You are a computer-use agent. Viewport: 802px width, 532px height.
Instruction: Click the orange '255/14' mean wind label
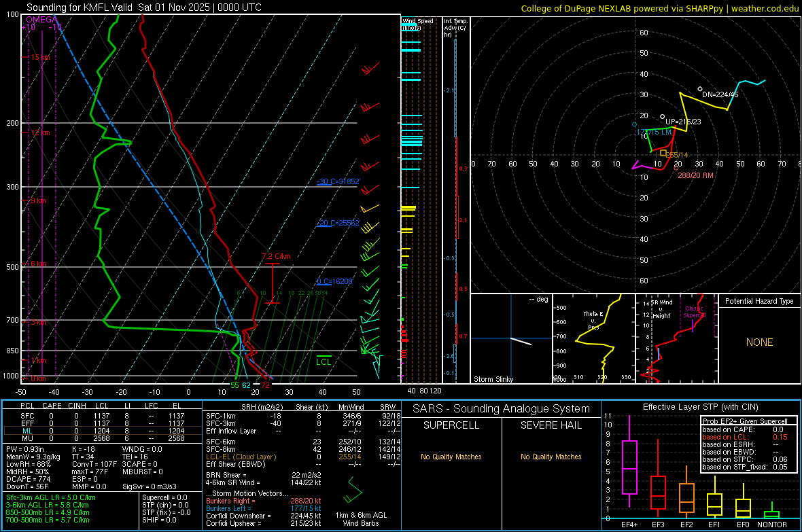(x=677, y=155)
